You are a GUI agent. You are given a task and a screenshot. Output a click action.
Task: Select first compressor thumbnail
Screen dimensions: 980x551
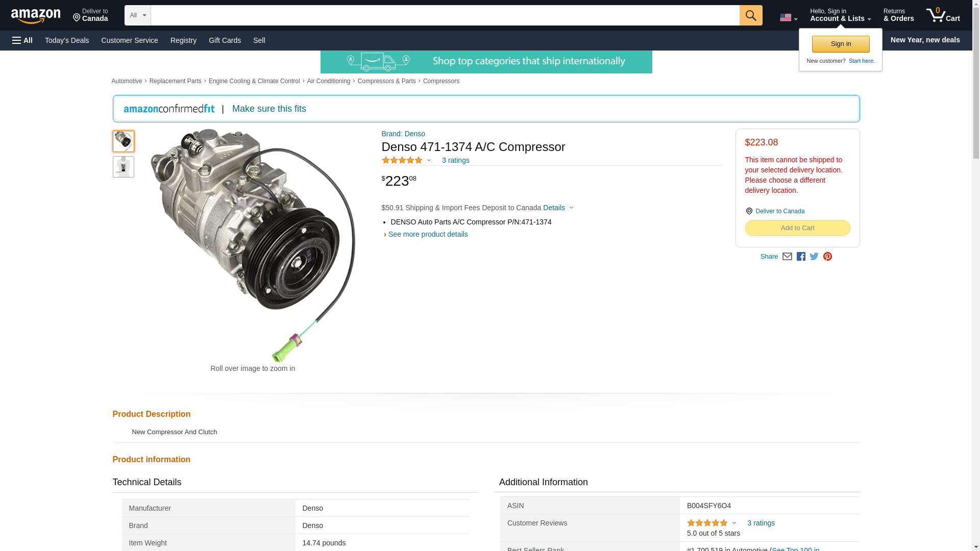(123, 141)
